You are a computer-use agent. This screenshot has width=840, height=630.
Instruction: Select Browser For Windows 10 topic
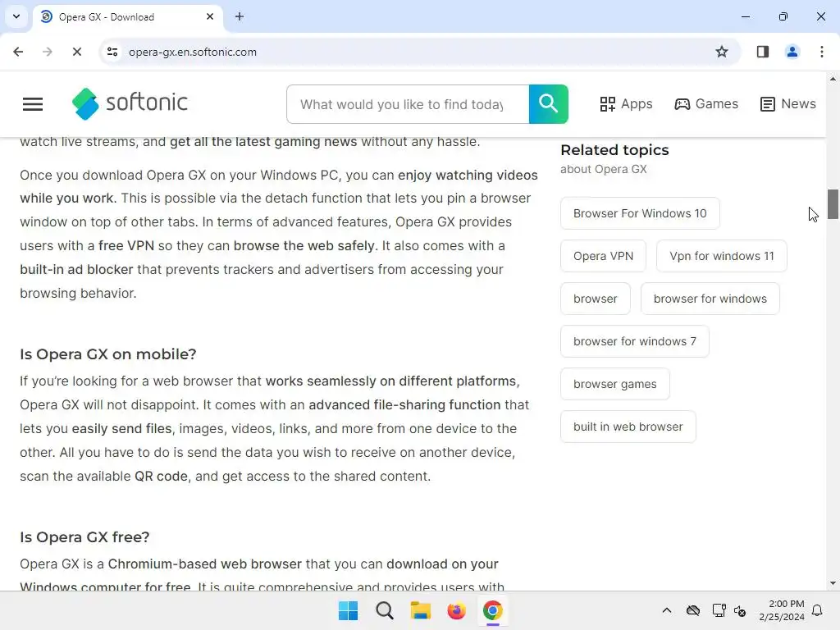tap(640, 213)
